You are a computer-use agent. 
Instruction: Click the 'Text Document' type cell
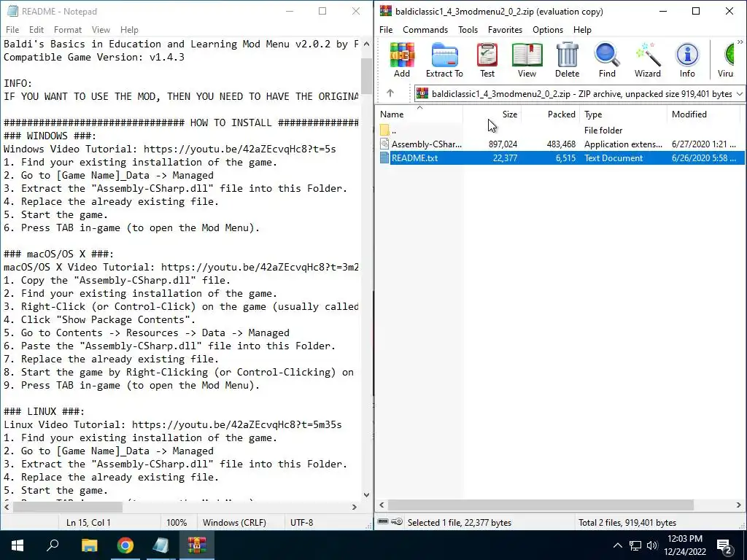pyautogui.click(x=614, y=158)
